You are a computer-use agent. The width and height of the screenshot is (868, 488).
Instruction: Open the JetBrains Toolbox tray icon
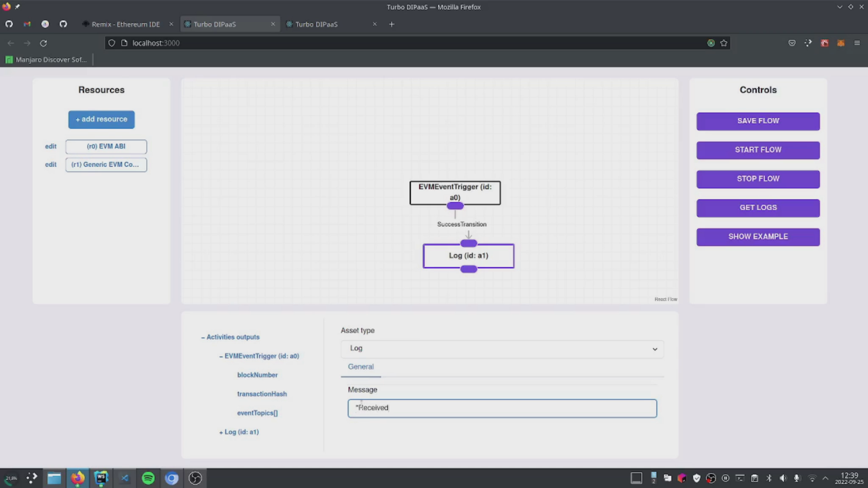(682, 478)
